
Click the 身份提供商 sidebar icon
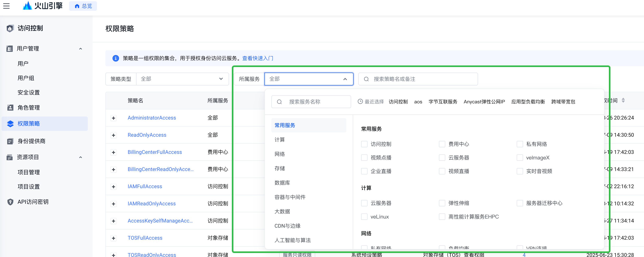10,141
